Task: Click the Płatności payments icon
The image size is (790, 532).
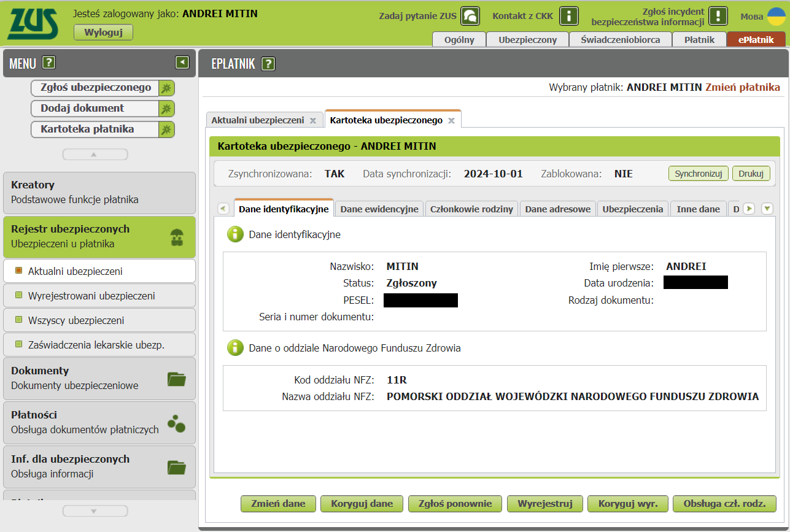Action: [x=177, y=422]
